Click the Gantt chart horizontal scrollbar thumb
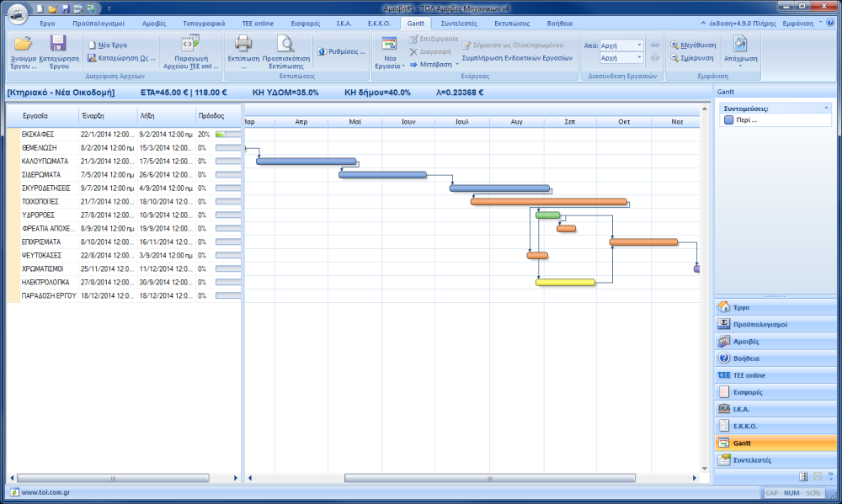The width and height of the screenshot is (842, 504). click(x=490, y=478)
